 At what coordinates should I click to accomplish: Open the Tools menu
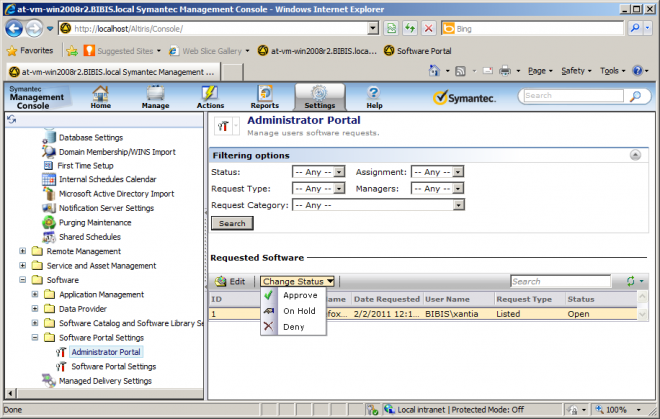tap(612, 71)
